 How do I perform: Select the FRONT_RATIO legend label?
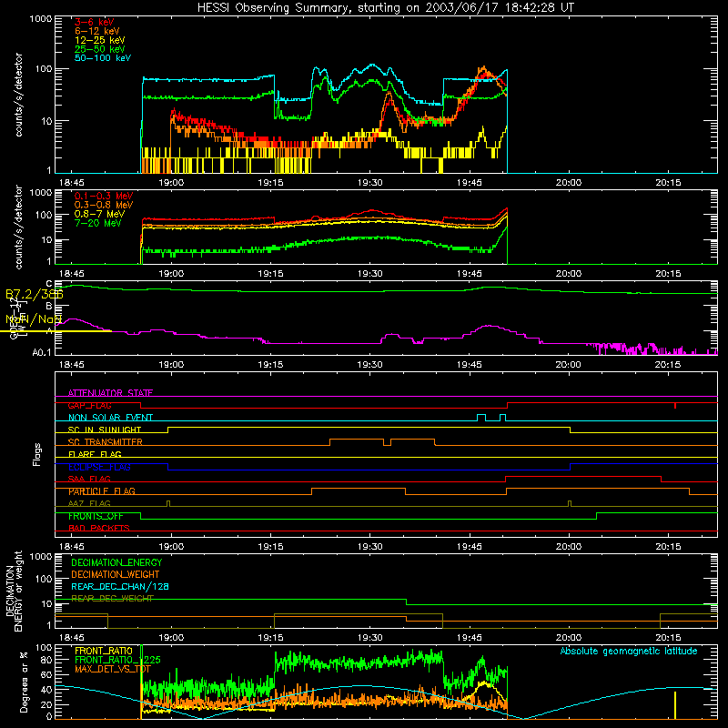[104, 651]
